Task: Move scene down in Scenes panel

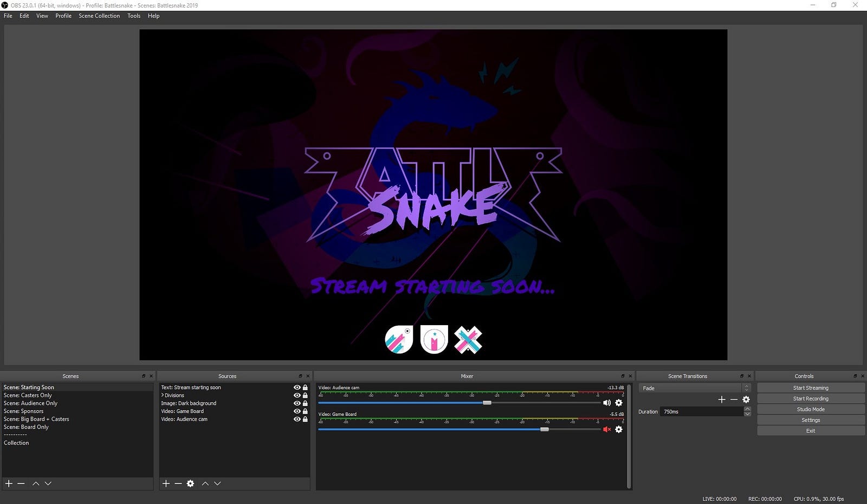Action: point(48,483)
